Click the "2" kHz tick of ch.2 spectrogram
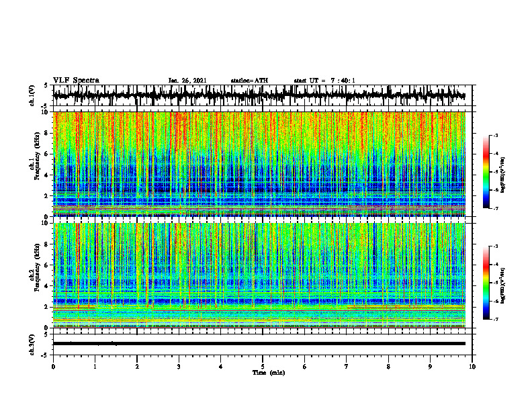532x411 pixels. click(x=47, y=307)
